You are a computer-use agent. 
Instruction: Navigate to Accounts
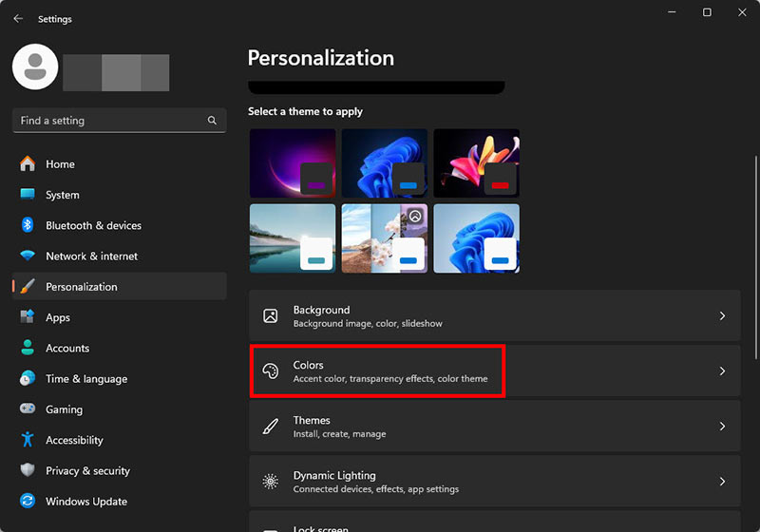(120, 348)
